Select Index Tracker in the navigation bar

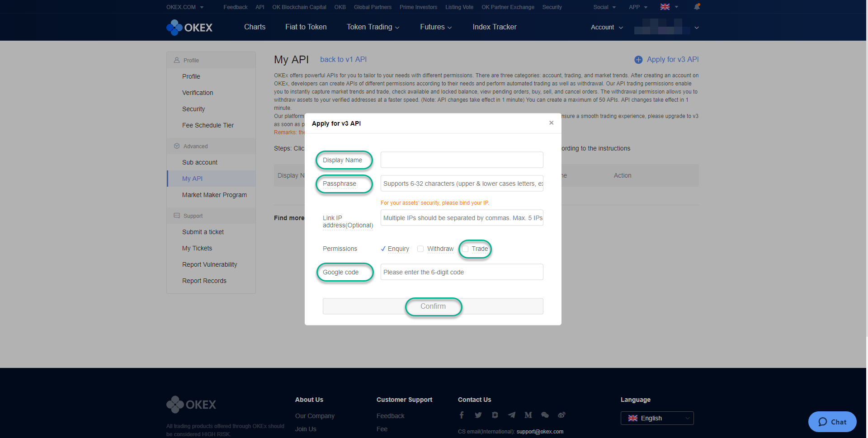494,27
